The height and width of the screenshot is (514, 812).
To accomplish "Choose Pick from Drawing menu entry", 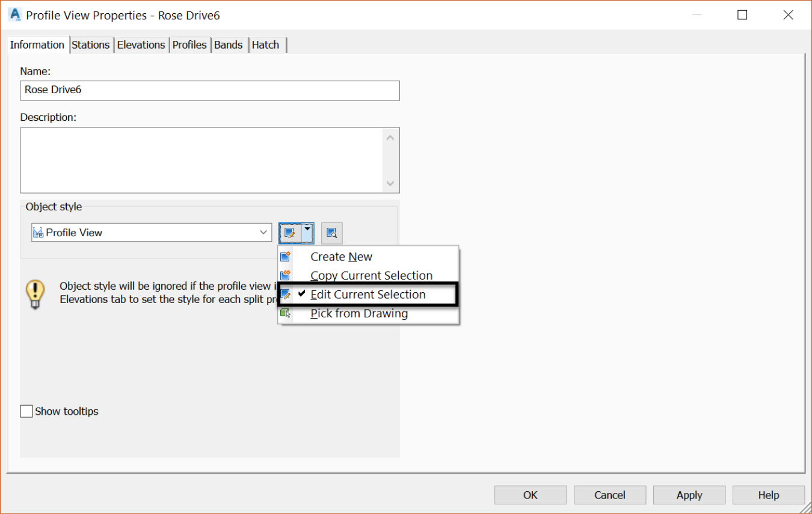I will pyautogui.click(x=368, y=313).
